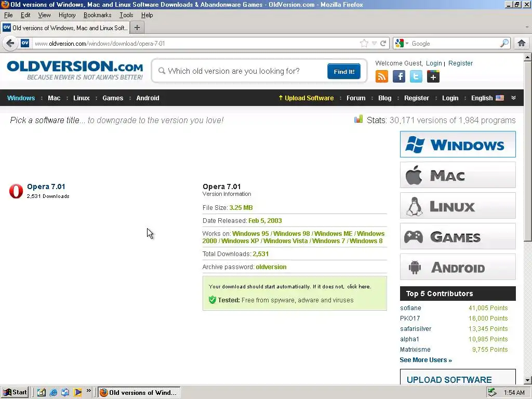Click the US flag language icon

coord(500,98)
